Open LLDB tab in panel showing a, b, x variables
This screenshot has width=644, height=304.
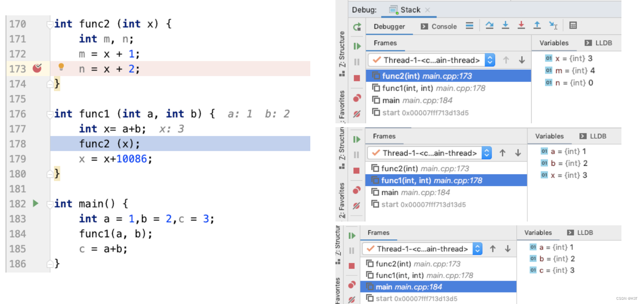[x=593, y=136]
